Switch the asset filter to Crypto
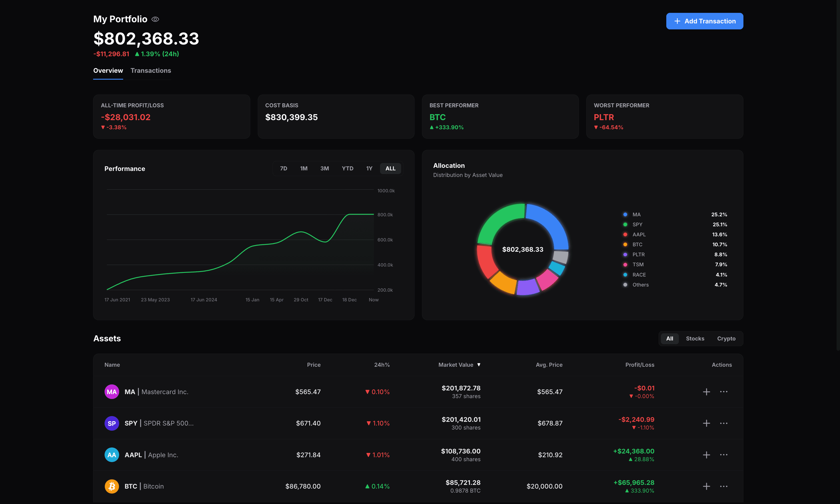 (727, 338)
